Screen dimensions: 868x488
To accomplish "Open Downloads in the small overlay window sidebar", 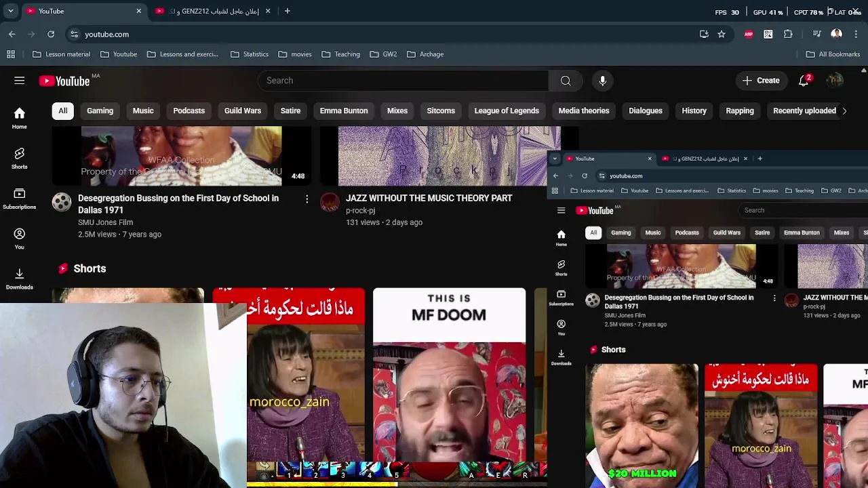I will pyautogui.click(x=561, y=357).
